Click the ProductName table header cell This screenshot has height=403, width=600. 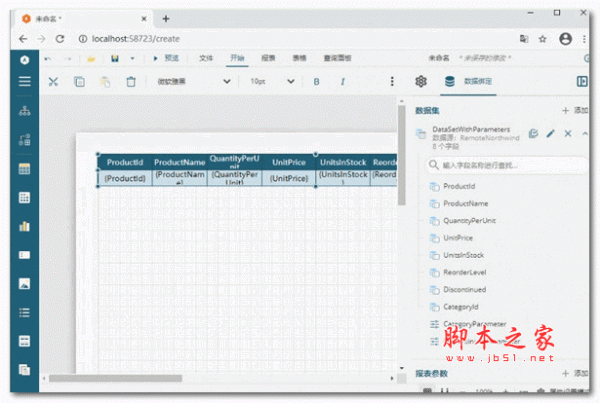(x=180, y=162)
